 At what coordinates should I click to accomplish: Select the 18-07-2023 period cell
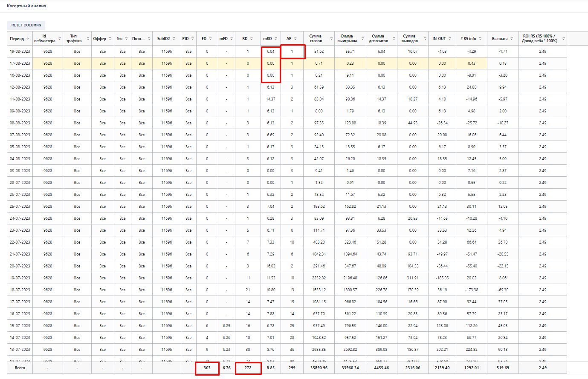(x=20, y=290)
